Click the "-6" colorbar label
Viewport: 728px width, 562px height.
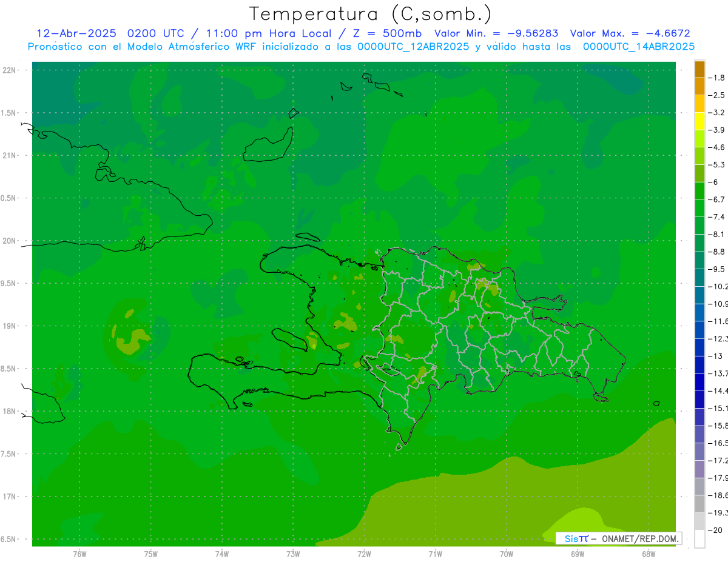point(713,182)
